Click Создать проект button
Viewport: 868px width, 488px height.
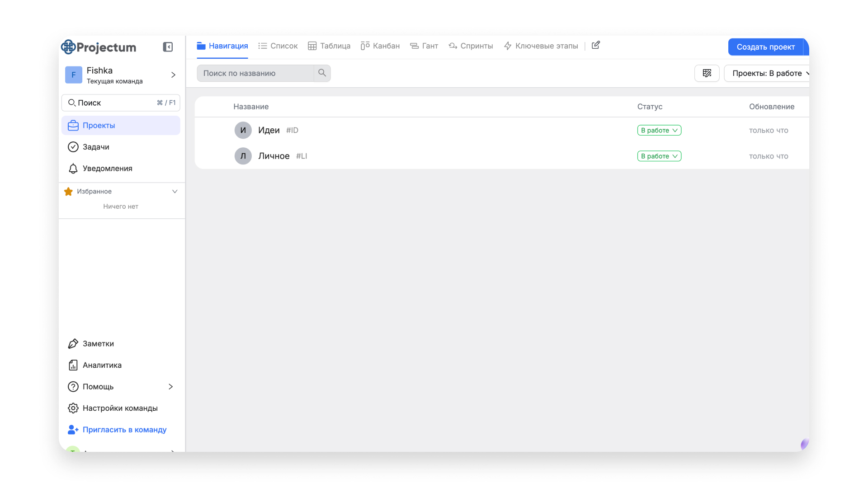click(765, 47)
